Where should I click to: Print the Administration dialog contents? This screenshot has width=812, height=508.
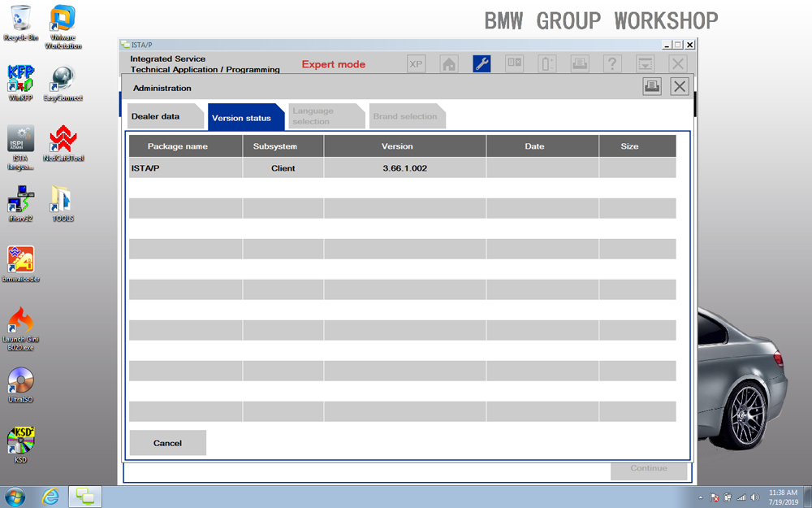click(652, 86)
